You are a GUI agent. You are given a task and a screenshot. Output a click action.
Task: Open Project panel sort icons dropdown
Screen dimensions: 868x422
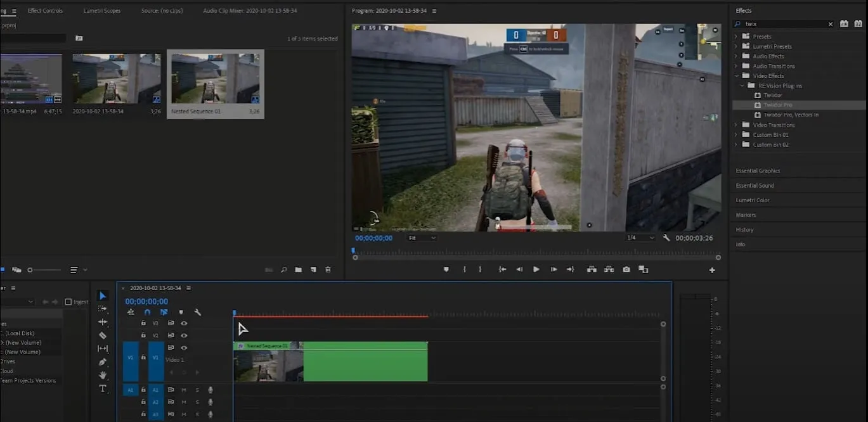(79, 270)
